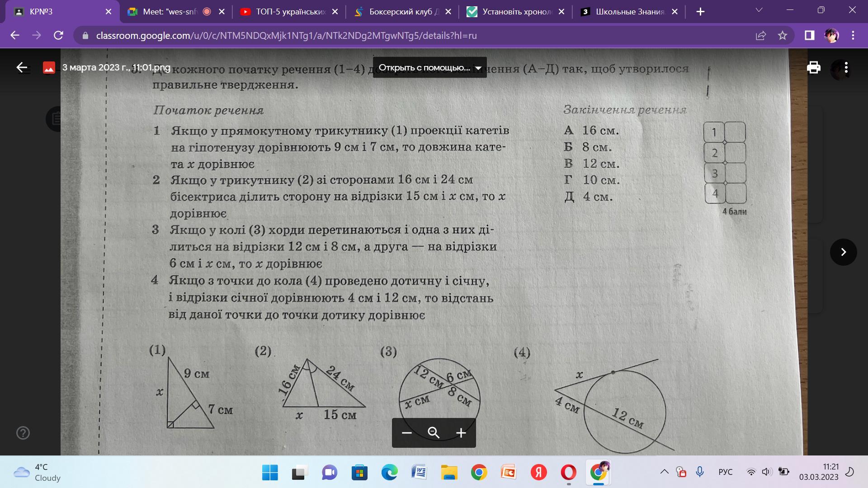Show hidden system tray icons
Viewport: 868px width, 488px height.
coord(664,472)
